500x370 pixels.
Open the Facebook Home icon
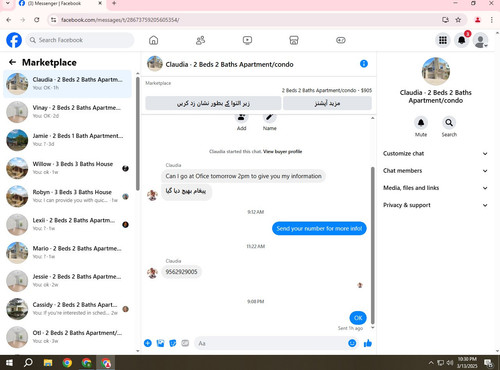[153, 40]
